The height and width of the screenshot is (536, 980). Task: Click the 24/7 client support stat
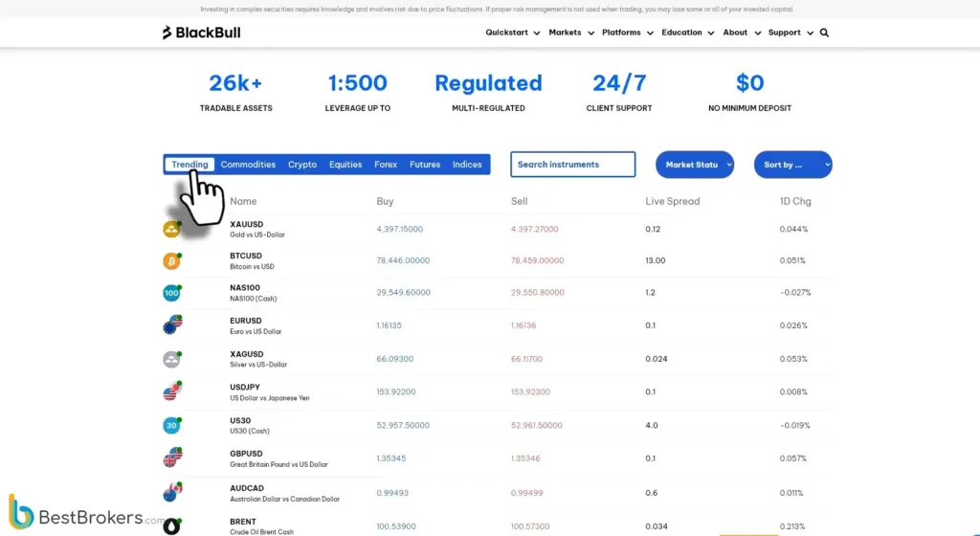pyautogui.click(x=619, y=92)
